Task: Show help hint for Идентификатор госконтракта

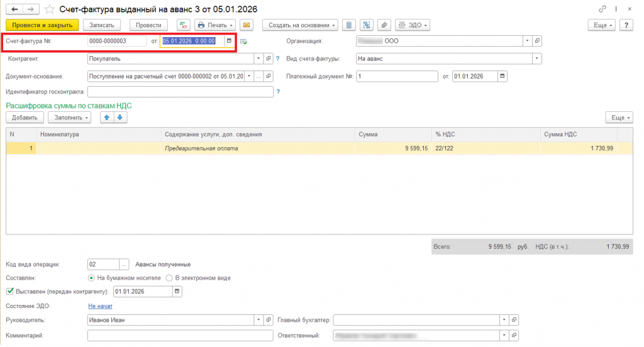Action: (278, 92)
